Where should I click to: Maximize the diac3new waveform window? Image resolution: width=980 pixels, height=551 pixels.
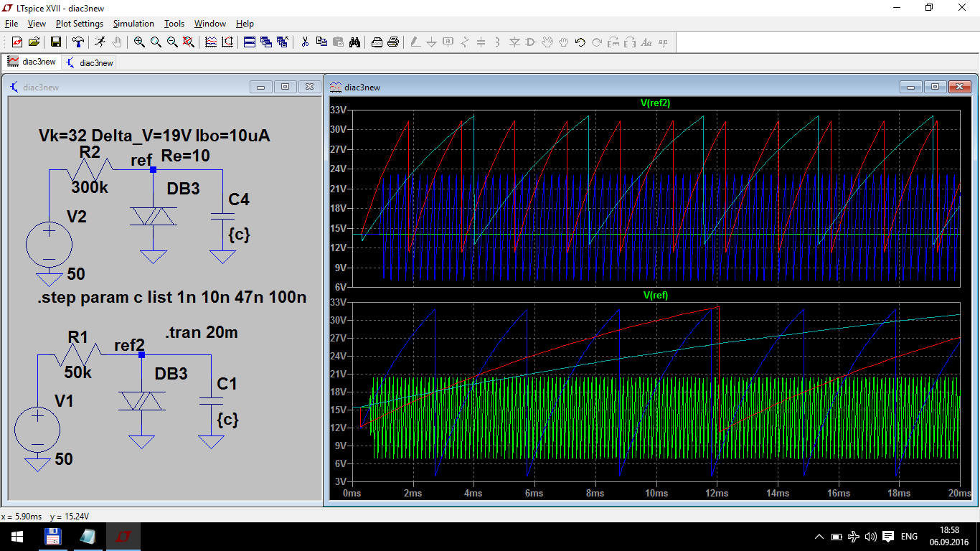[936, 87]
